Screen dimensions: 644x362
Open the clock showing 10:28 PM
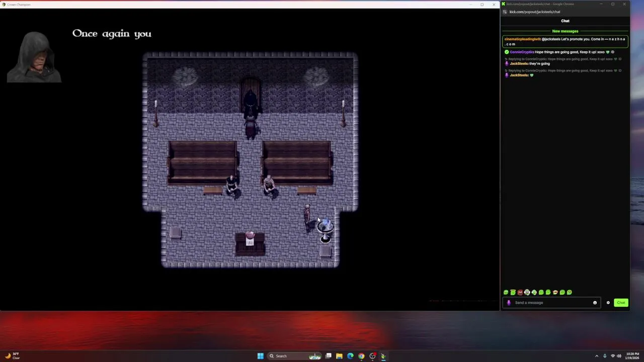pos(632,356)
